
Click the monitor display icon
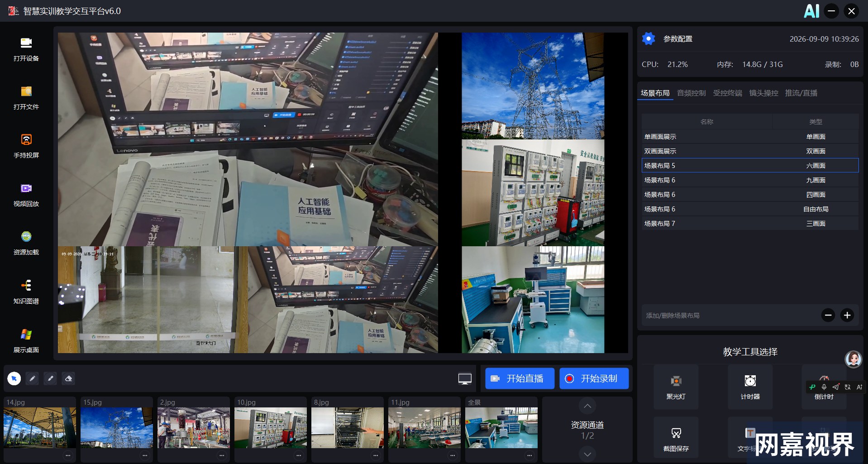click(x=465, y=379)
